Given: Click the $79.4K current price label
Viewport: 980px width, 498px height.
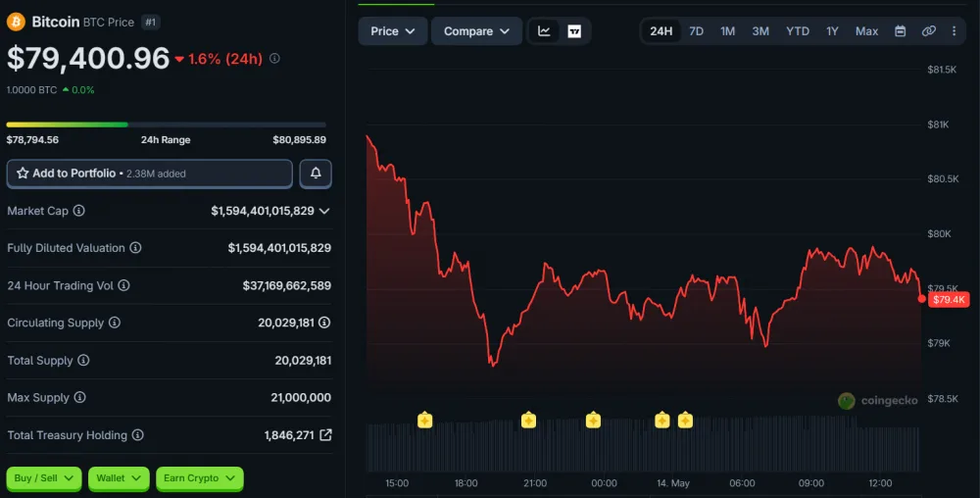Looking at the screenshot, I should [x=949, y=299].
